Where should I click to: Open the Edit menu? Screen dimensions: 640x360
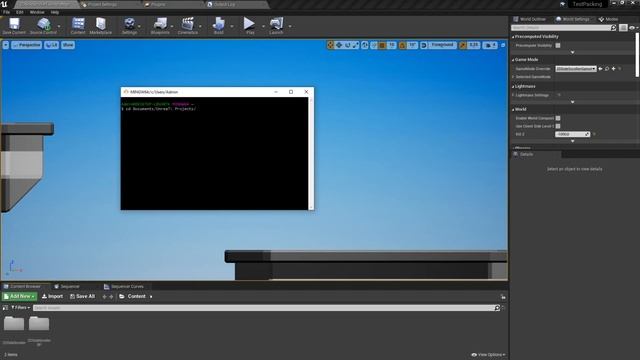(x=20, y=12)
